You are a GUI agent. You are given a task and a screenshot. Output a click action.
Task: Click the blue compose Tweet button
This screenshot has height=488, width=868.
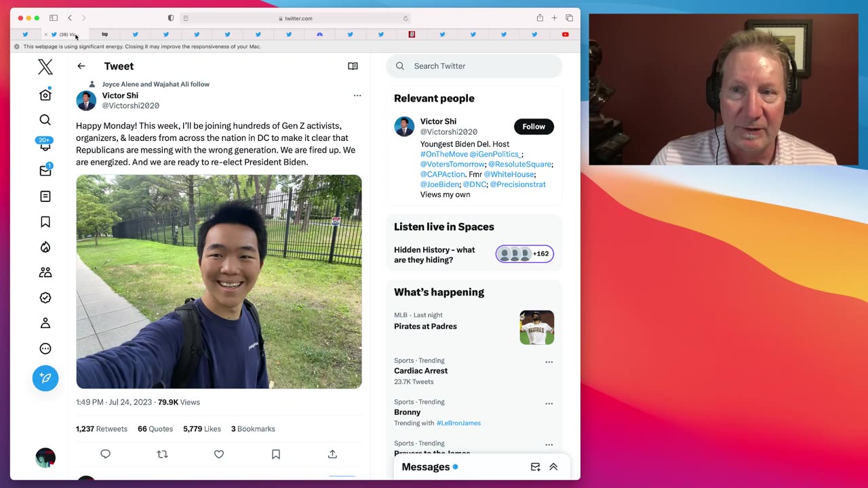pos(45,378)
